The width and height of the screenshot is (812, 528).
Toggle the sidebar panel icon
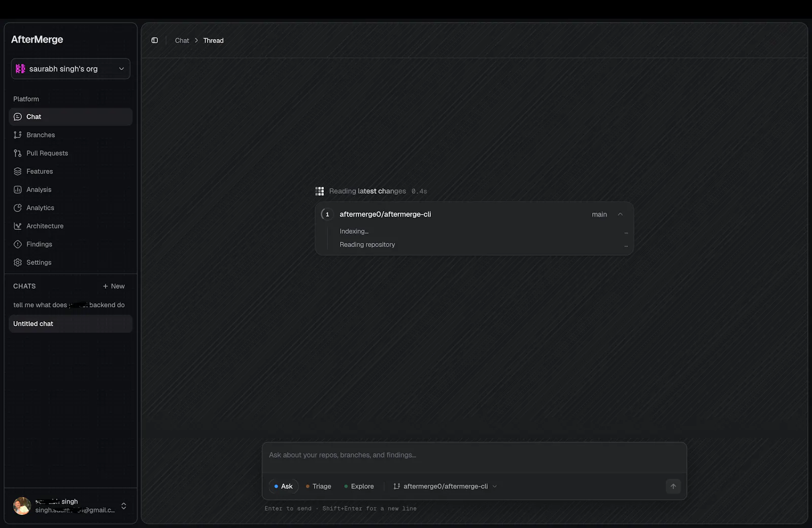(x=155, y=41)
